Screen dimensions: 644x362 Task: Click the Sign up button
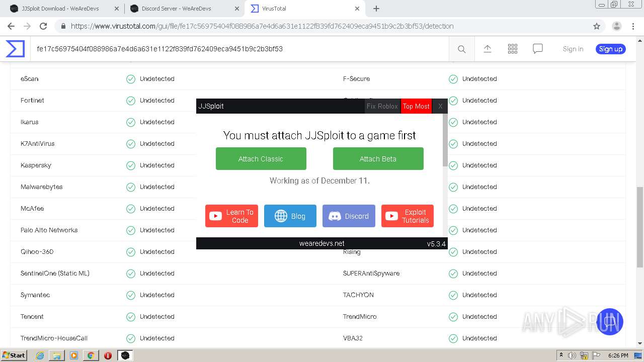click(x=611, y=49)
